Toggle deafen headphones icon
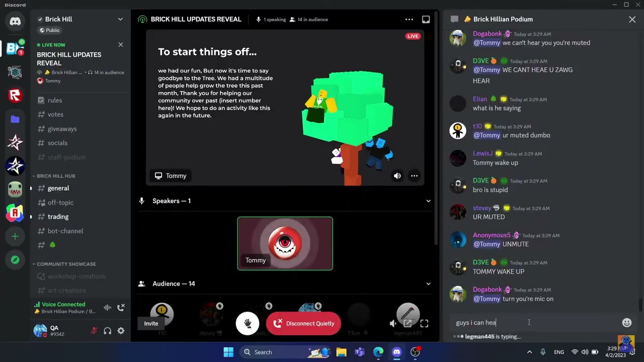644x362 pixels. [107, 331]
